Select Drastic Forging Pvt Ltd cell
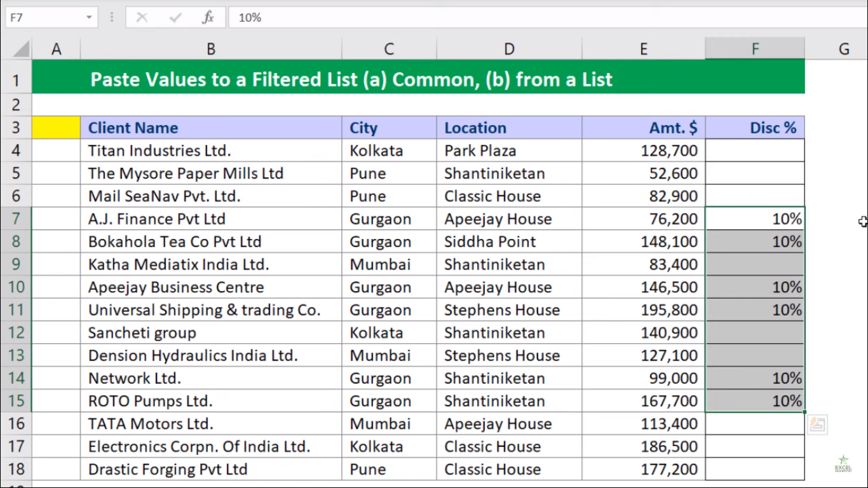The width and height of the screenshot is (868, 488). 211,470
